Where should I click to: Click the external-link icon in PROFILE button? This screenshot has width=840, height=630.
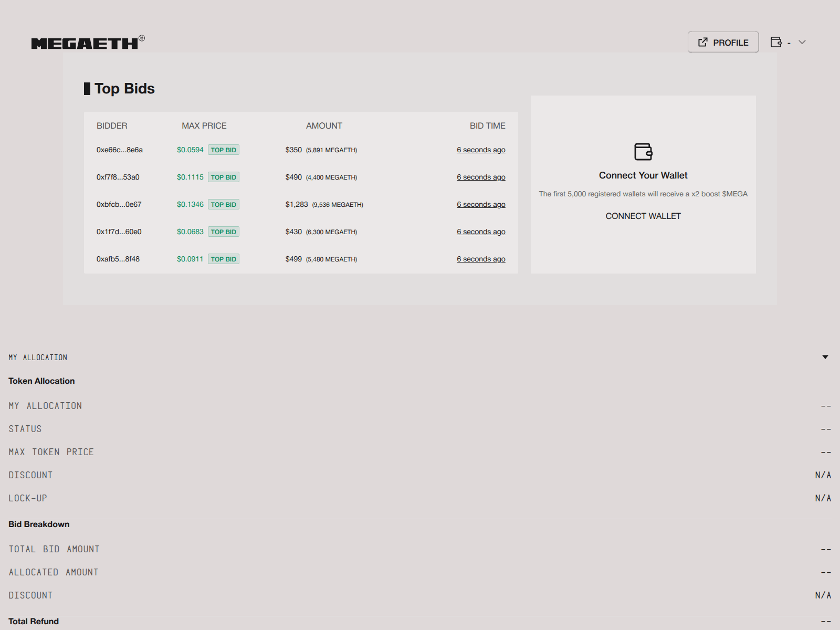[x=702, y=42]
